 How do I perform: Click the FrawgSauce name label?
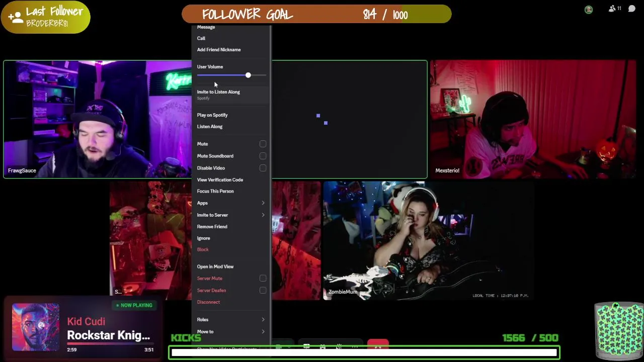pyautogui.click(x=22, y=170)
